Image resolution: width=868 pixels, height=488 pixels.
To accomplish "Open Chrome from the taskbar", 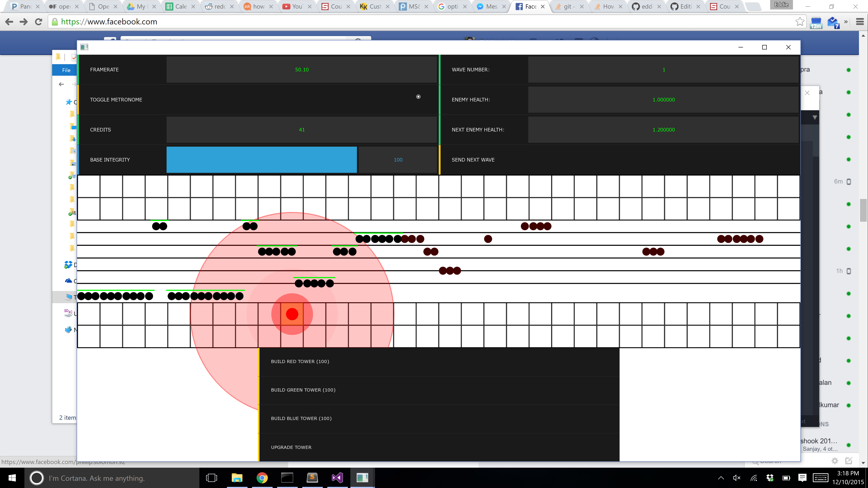I will (x=262, y=478).
